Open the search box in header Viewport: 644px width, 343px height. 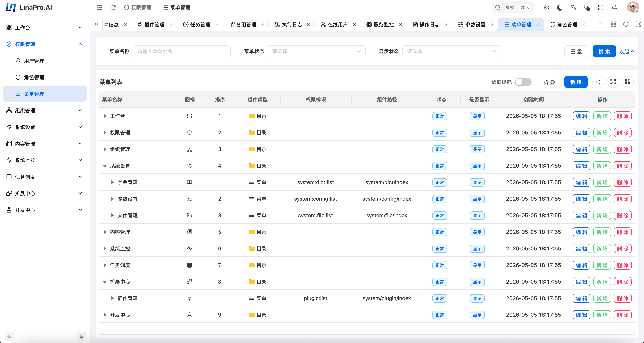pos(513,8)
